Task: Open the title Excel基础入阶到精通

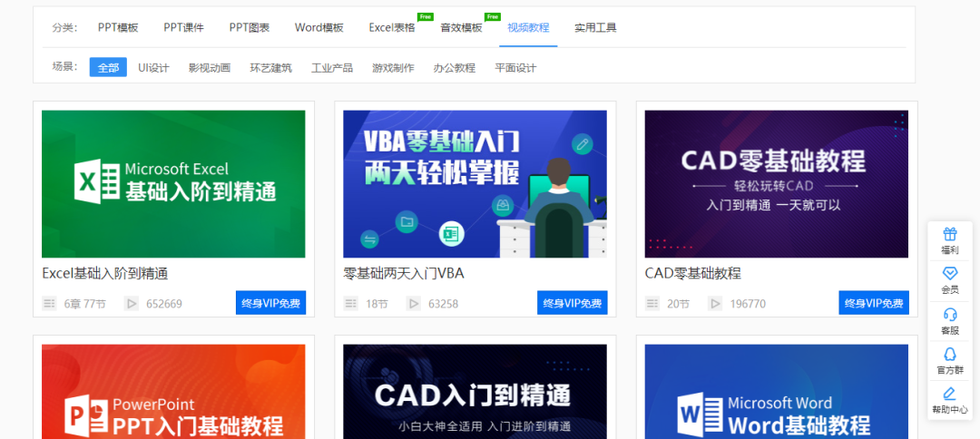Action: (x=105, y=274)
